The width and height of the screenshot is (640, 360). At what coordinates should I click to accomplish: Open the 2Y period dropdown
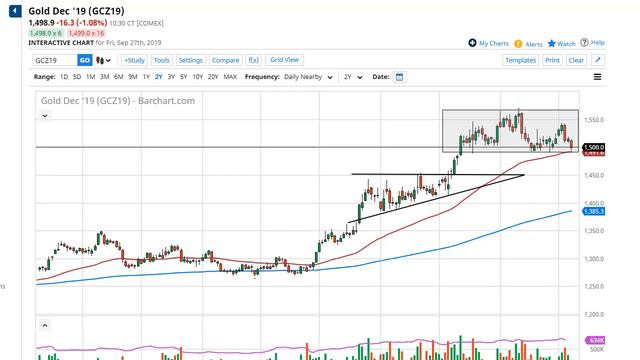tap(353, 77)
